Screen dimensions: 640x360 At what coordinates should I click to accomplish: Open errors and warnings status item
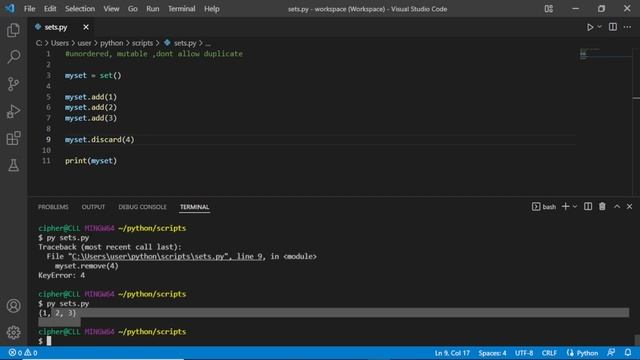23,353
